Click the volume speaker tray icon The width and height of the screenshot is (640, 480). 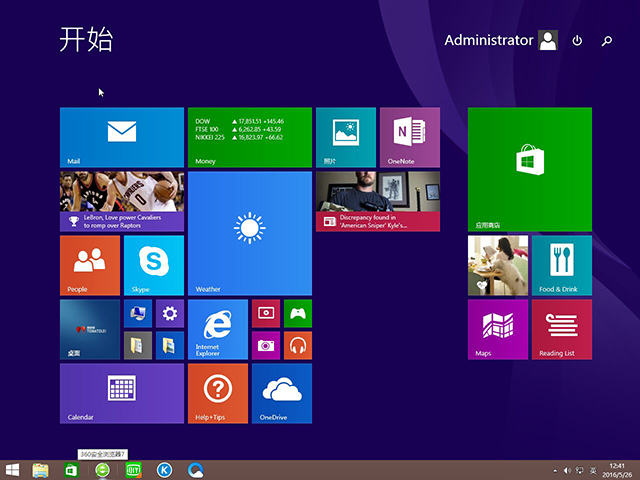pos(567,471)
